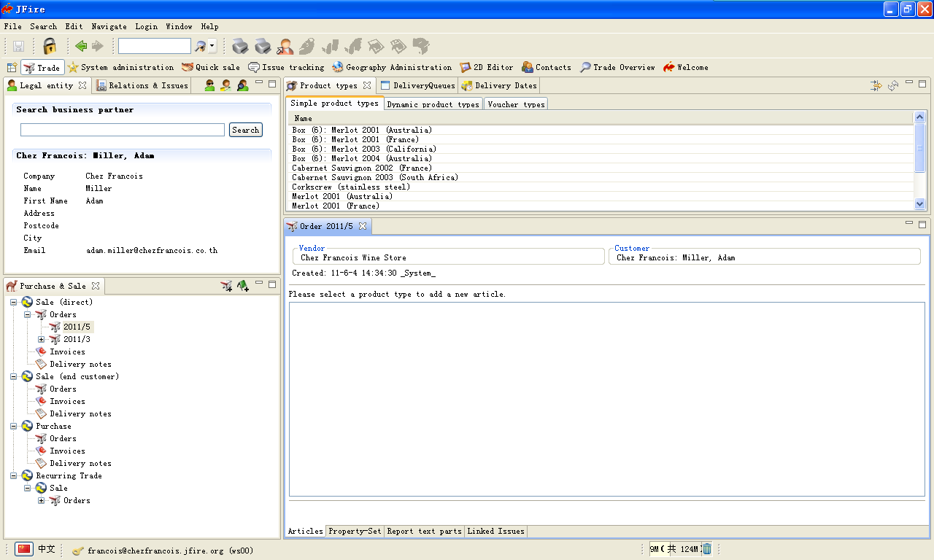Open the Navigate menu
The height and width of the screenshot is (560, 934).
tap(109, 26)
